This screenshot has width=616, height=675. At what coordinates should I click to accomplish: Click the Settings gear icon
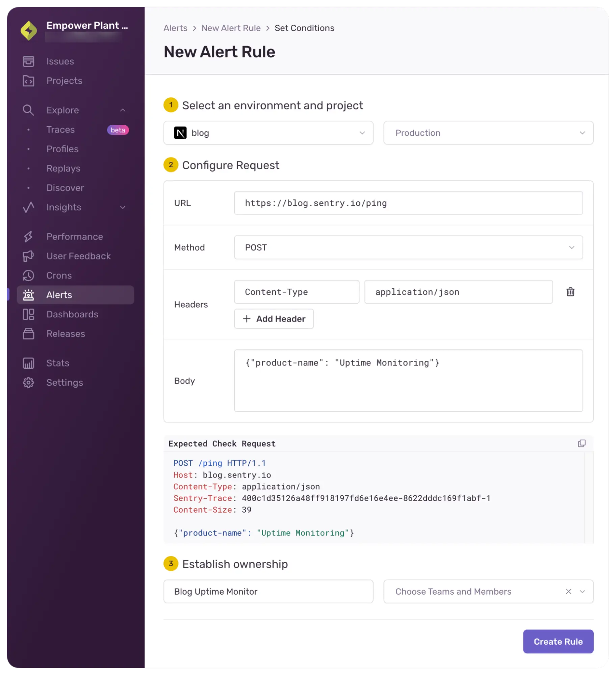[28, 382]
